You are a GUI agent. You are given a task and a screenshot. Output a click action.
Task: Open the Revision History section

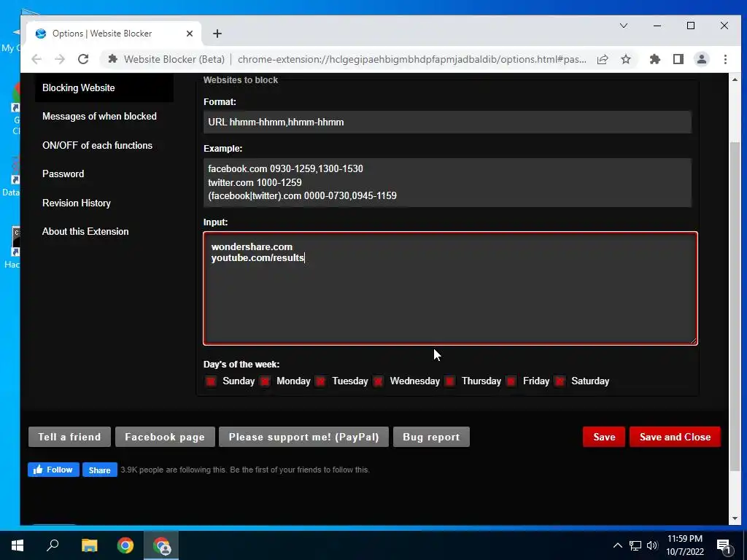tap(76, 203)
